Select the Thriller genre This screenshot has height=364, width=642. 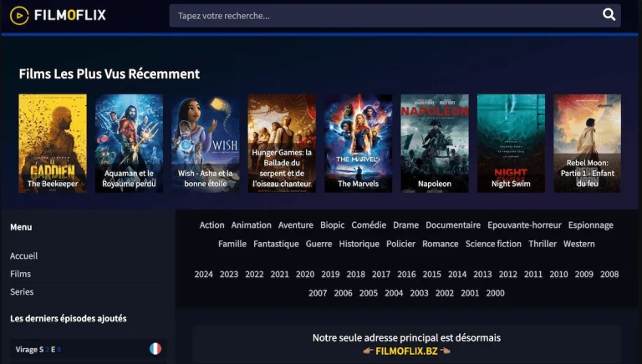[543, 244]
